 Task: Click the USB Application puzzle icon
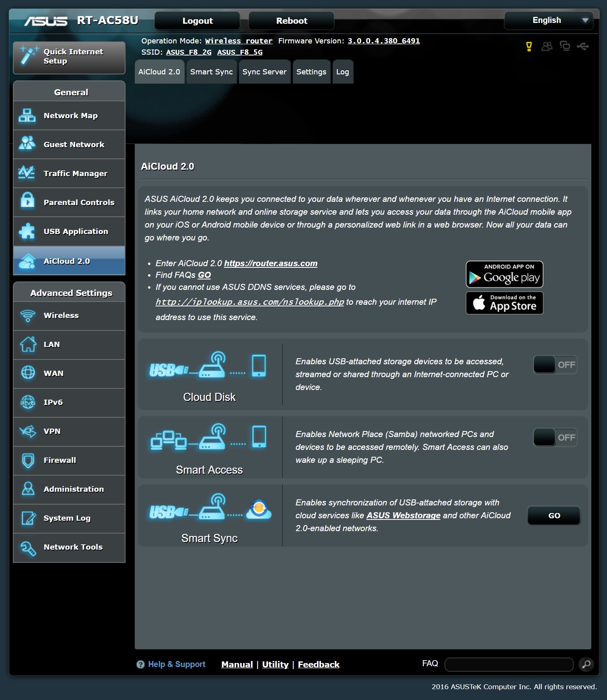point(27,231)
